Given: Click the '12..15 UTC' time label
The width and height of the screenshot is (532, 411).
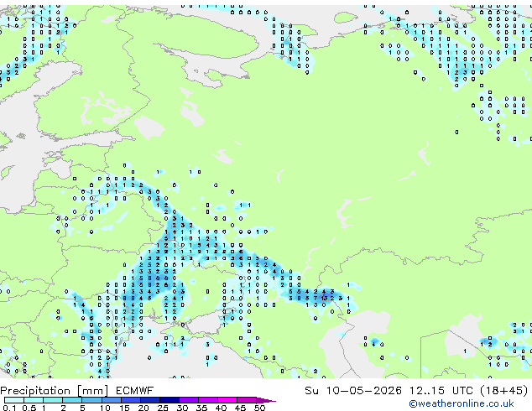Looking at the screenshot, I should (441, 390).
